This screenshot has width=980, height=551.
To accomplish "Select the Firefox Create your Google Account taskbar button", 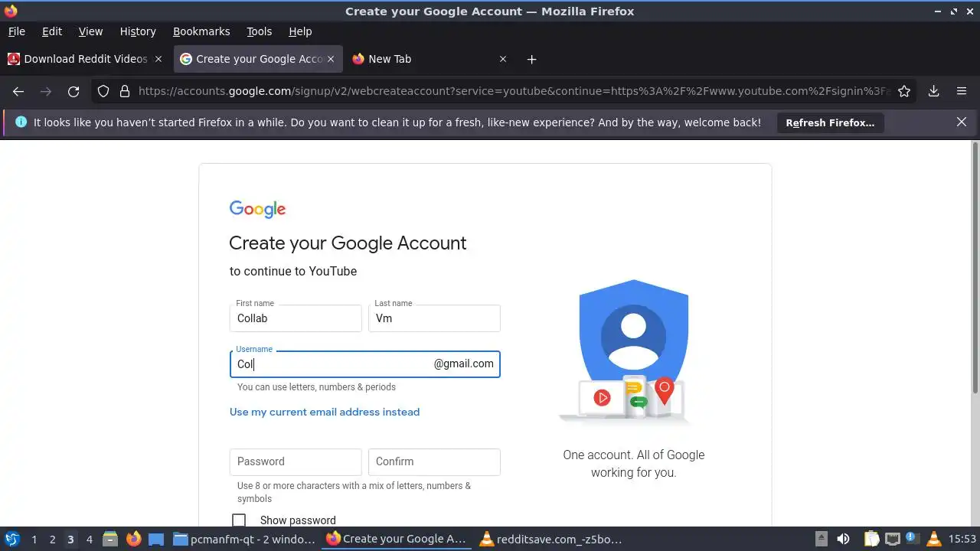I will point(397,539).
